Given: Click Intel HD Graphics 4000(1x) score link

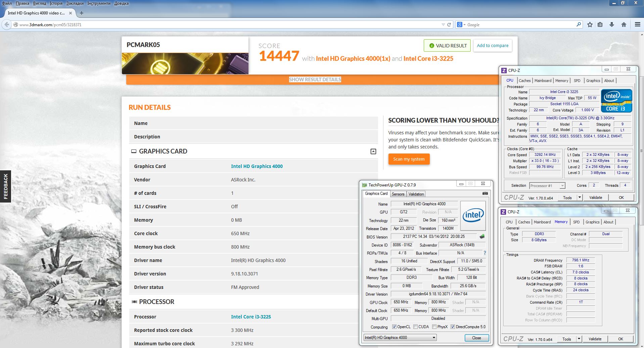Looking at the screenshot, I should [x=353, y=58].
